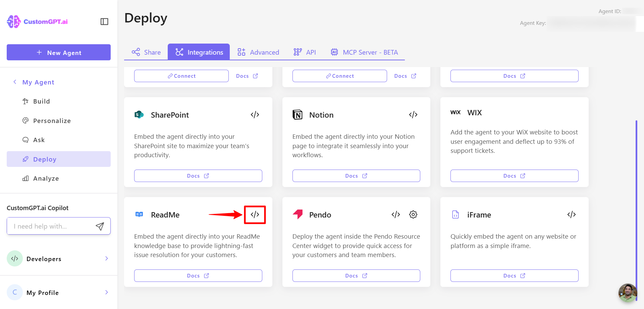The width and height of the screenshot is (644, 309).
Task: Click the second Connect button
Action: click(x=340, y=76)
